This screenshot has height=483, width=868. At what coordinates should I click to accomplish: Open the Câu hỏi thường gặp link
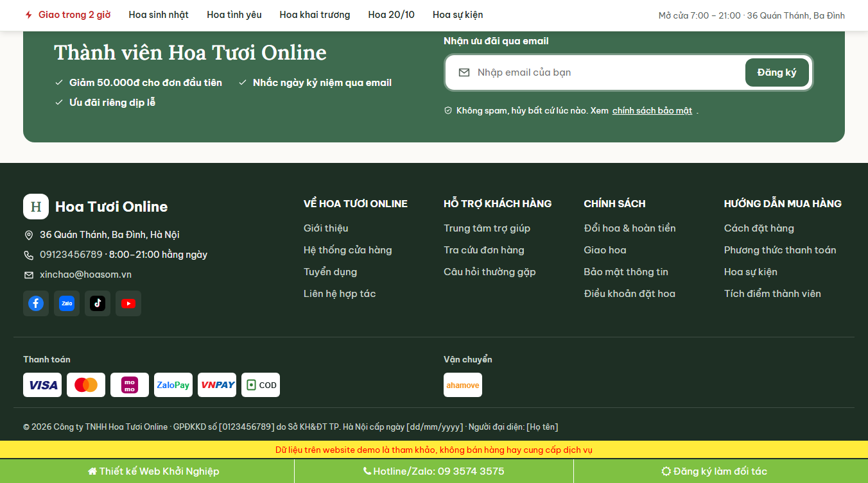click(x=490, y=272)
